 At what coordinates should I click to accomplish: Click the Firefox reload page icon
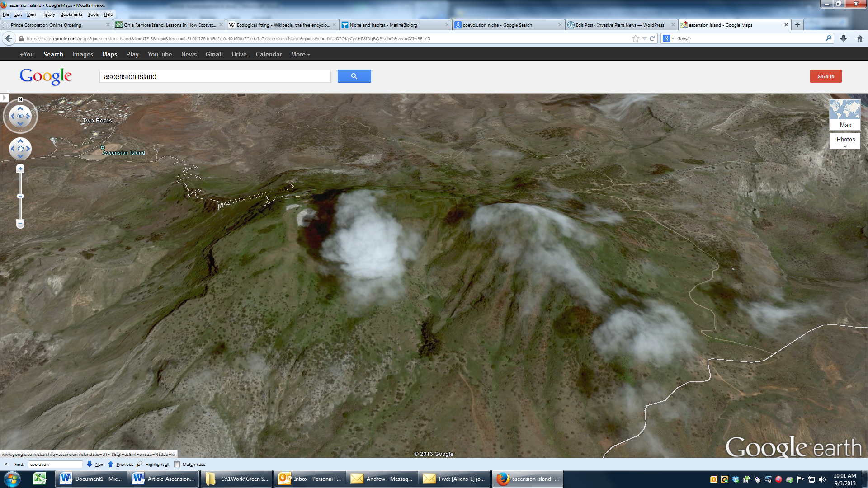(652, 39)
